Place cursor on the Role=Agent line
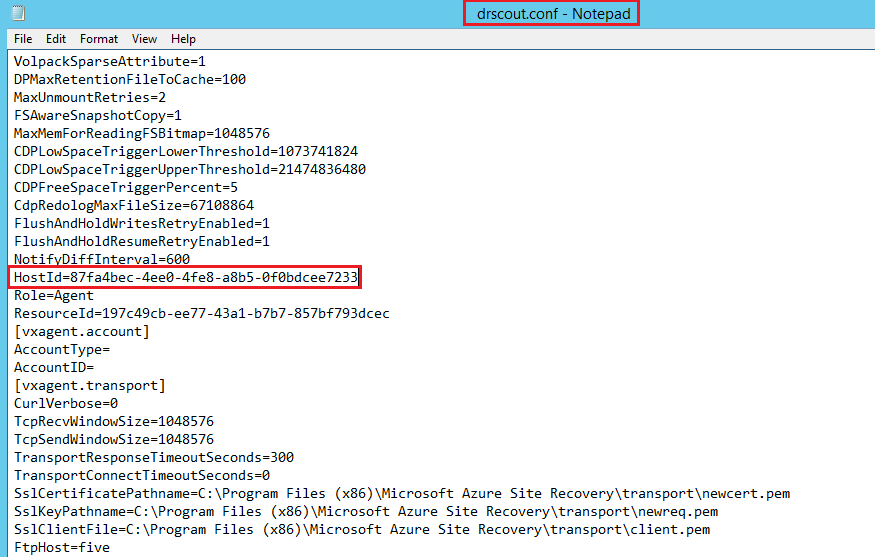 point(54,295)
